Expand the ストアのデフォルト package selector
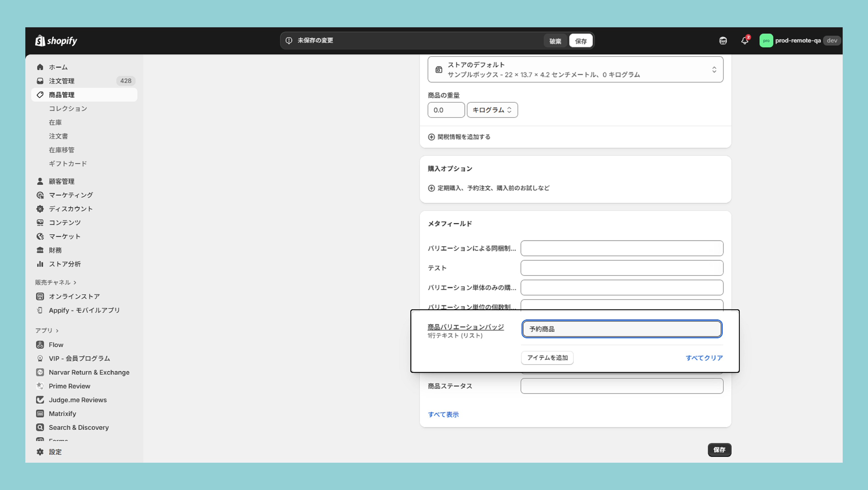868x490 pixels. click(x=714, y=70)
